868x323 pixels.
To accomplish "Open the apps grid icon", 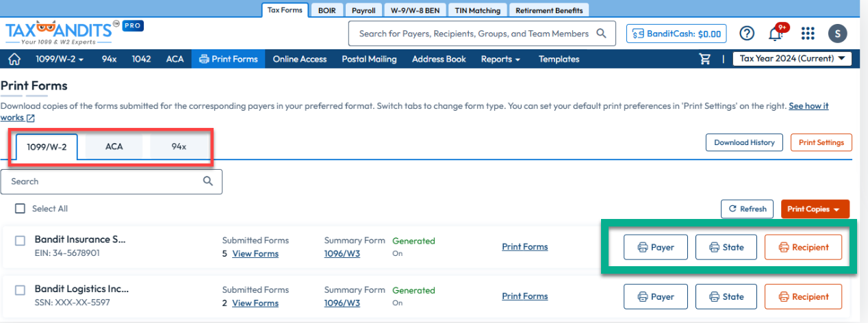I will coord(808,34).
